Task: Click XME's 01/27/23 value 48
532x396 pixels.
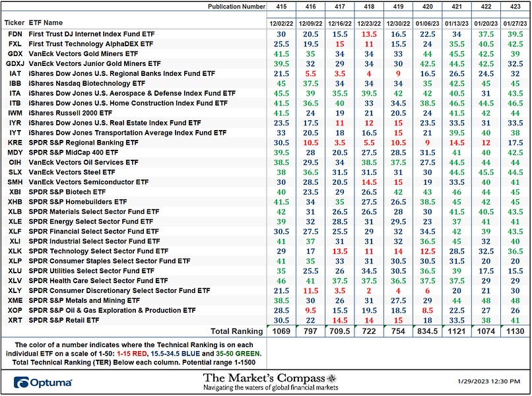Action: coord(515,301)
